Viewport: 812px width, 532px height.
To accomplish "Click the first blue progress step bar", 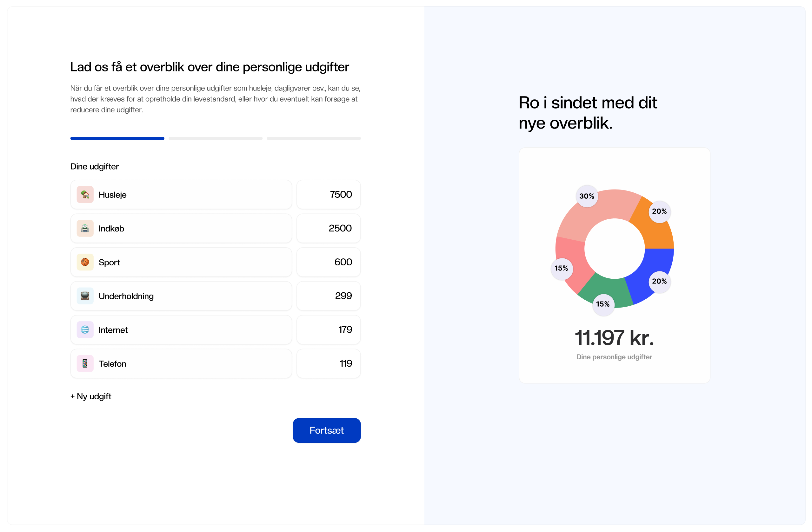I will pos(117,138).
